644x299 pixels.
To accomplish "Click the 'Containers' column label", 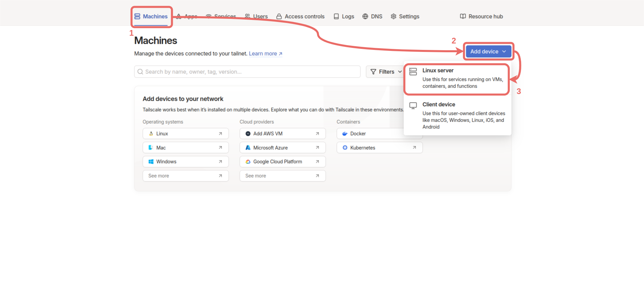I will 348,122.
